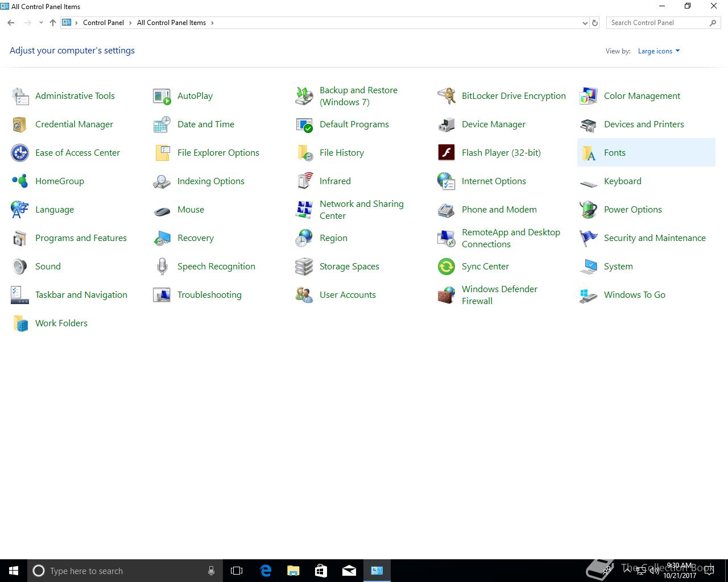Screen dimensions: 728x582
Task: Open the File Explorer Options icon
Action: [x=162, y=153]
